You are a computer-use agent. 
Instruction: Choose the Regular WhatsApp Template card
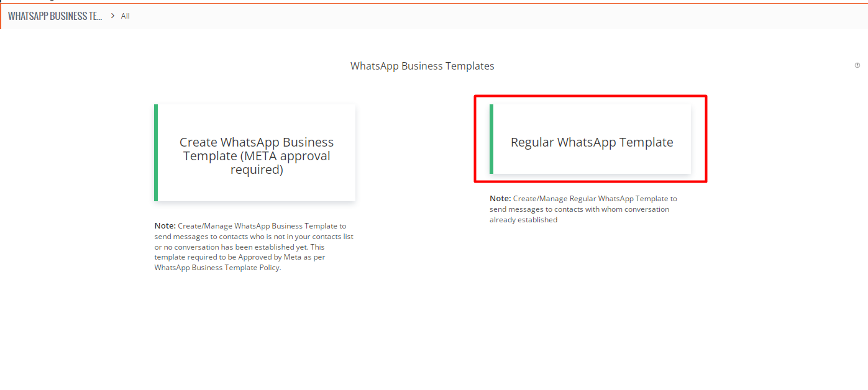click(x=590, y=139)
